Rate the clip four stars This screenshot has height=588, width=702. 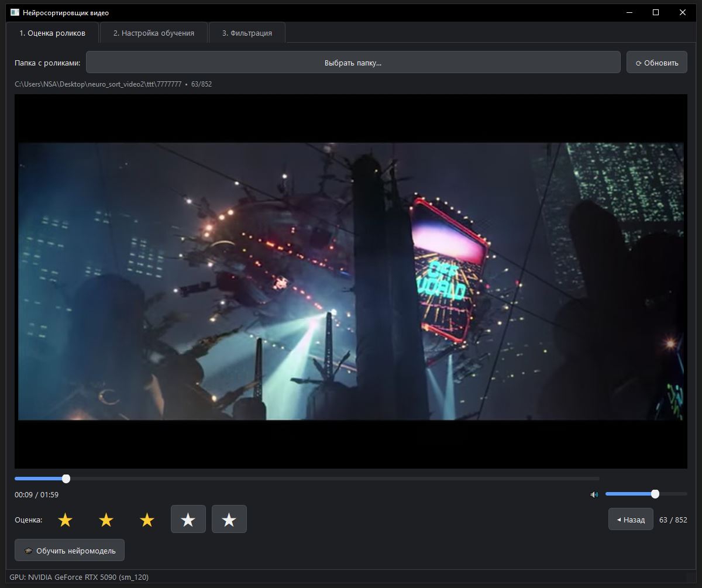point(188,520)
